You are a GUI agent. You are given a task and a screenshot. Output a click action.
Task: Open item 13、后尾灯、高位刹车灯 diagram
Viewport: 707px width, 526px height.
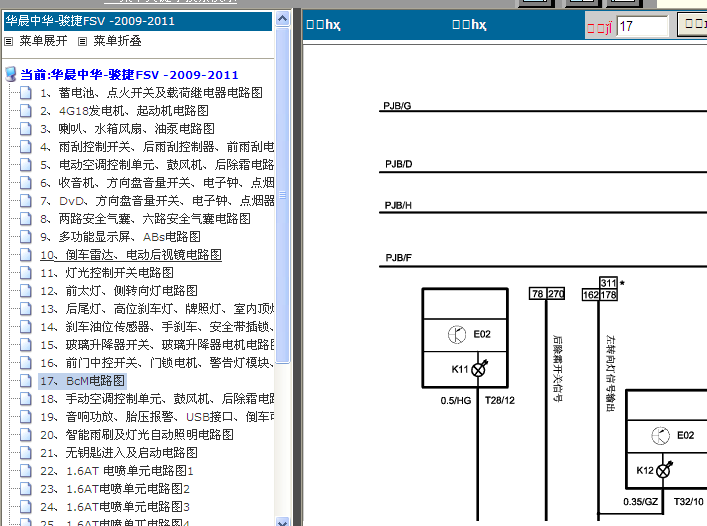point(157,309)
